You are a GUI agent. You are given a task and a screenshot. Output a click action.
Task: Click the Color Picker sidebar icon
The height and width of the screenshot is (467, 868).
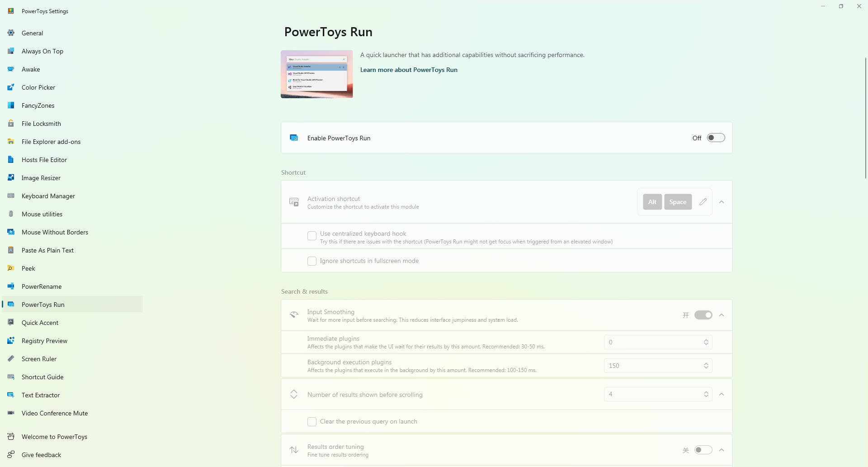tap(11, 87)
